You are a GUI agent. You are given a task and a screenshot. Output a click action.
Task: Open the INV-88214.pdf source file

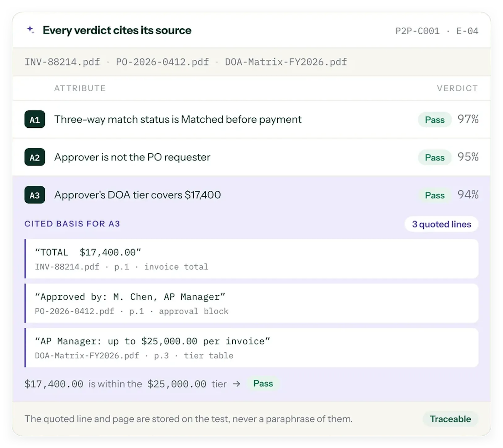(x=62, y=62)
